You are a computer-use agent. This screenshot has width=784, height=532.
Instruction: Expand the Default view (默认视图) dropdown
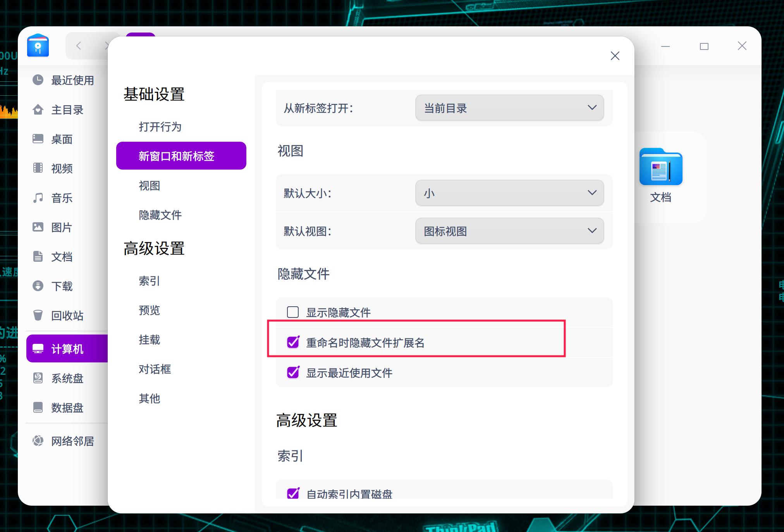tap(509, 231)
